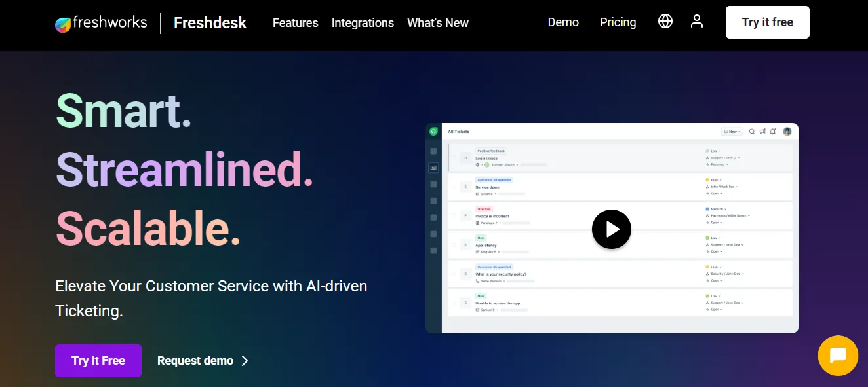The width and height of the screenshot is (868, 387).
Task: Click the 'All Tickets' heading
Action: pos(458,132)
